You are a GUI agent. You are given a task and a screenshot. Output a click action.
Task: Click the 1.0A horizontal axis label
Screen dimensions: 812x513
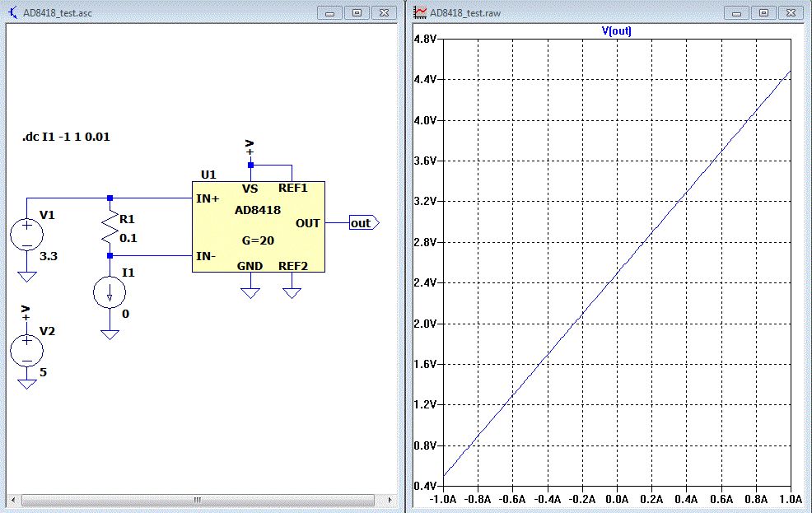tap(791, 500)
